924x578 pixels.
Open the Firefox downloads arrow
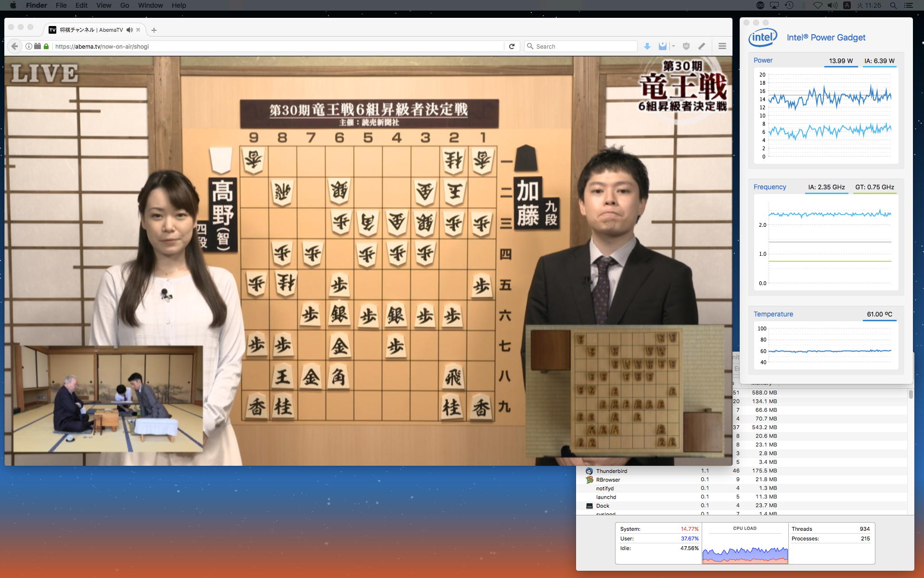pyautogui.click(x=647, y=46)
